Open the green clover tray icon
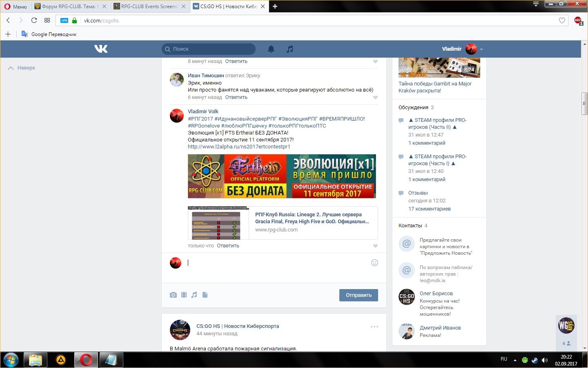This screenshot has height=368, width=588. click(x=525, y=360)
